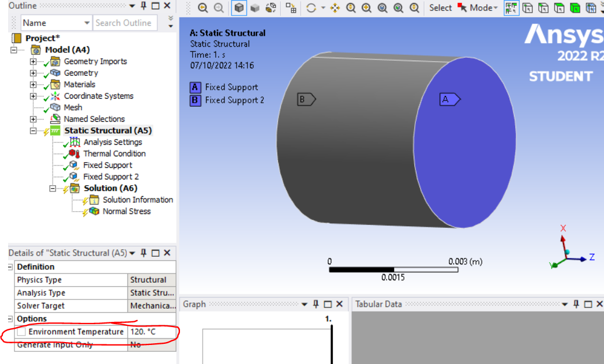604x364 pixels.
Task: Pin the Outline panel with pushpin icon
Action: pyautogui.click(x=143, y=6)
